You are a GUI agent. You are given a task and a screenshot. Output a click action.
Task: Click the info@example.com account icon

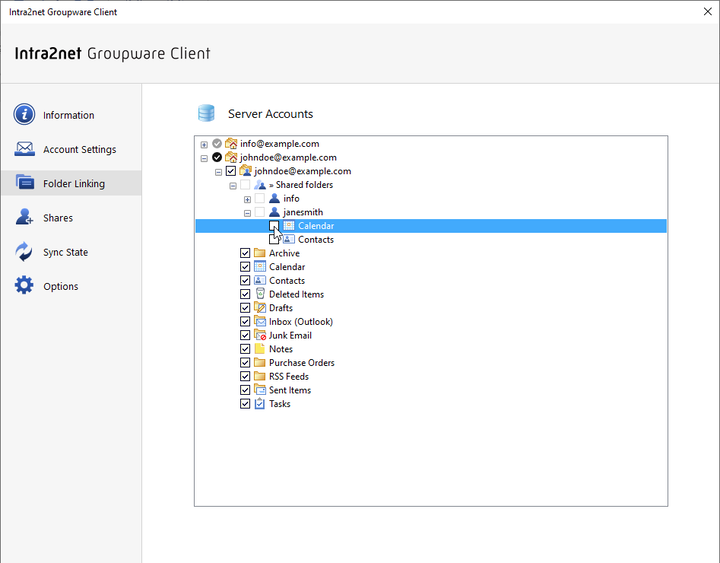[231, 144]
